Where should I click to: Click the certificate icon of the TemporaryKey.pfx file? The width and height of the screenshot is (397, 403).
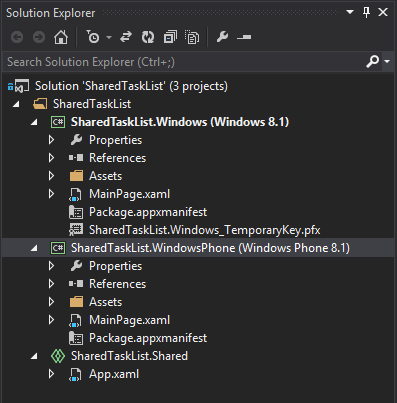[76, 230]
